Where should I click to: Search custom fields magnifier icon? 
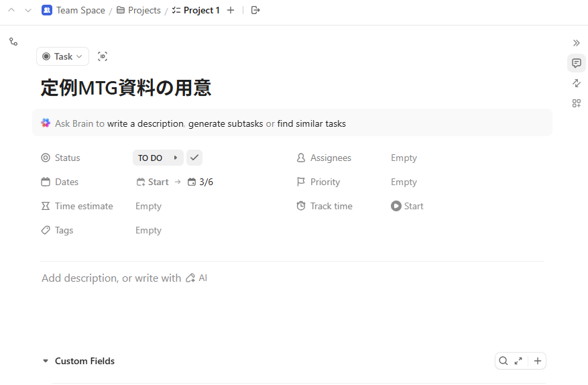click(x=502, y=361)
